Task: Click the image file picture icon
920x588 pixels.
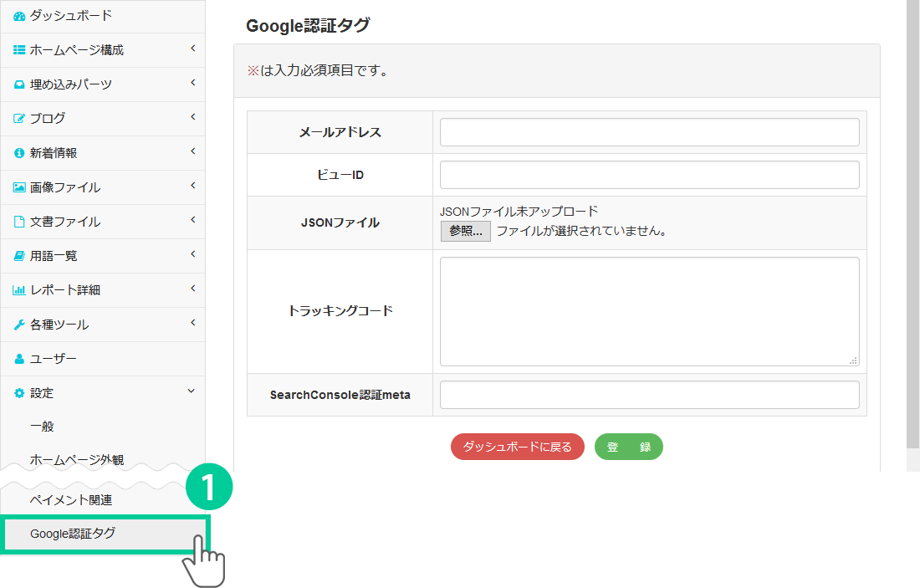Action: click(x=19, y=187)
